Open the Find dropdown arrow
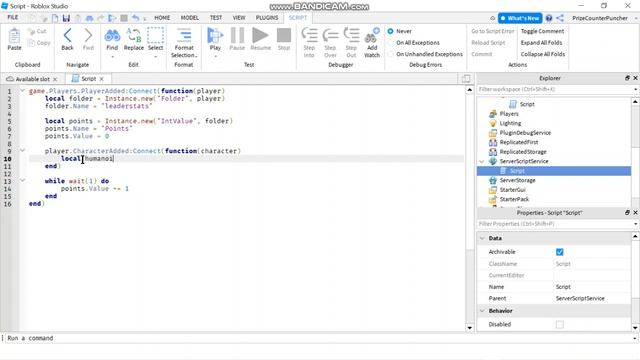 point(112,56)
